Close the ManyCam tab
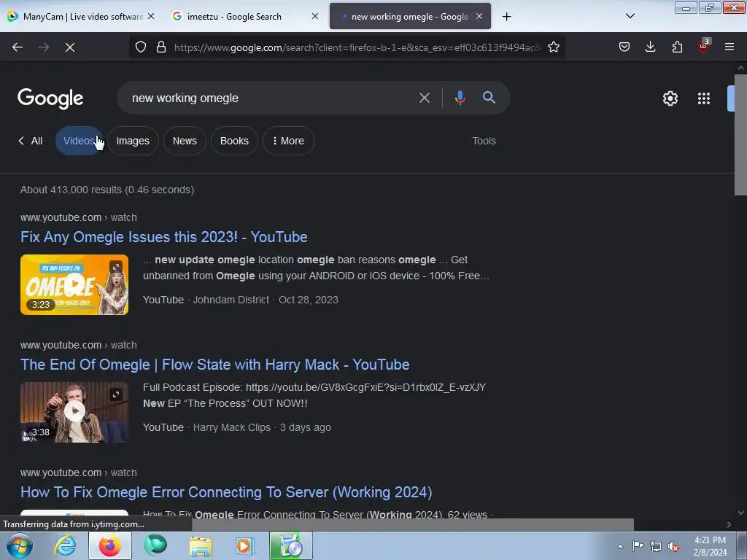This screenshot has height=560, width=747. pos(151,17)
